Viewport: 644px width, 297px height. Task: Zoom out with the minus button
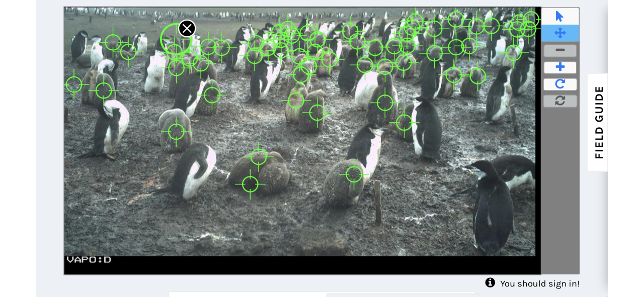[560, 51]
